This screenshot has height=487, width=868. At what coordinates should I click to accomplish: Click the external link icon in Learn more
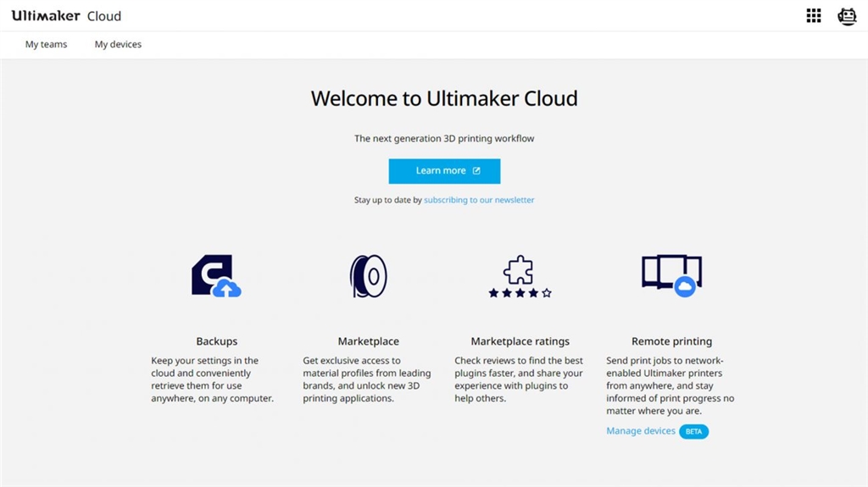476,171
